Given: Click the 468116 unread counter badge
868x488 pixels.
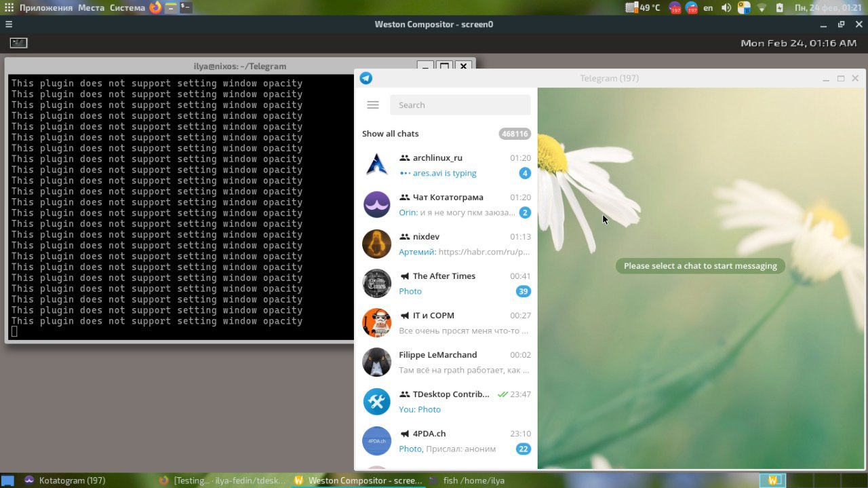Looking at the screenshot, I should [515, 134].
